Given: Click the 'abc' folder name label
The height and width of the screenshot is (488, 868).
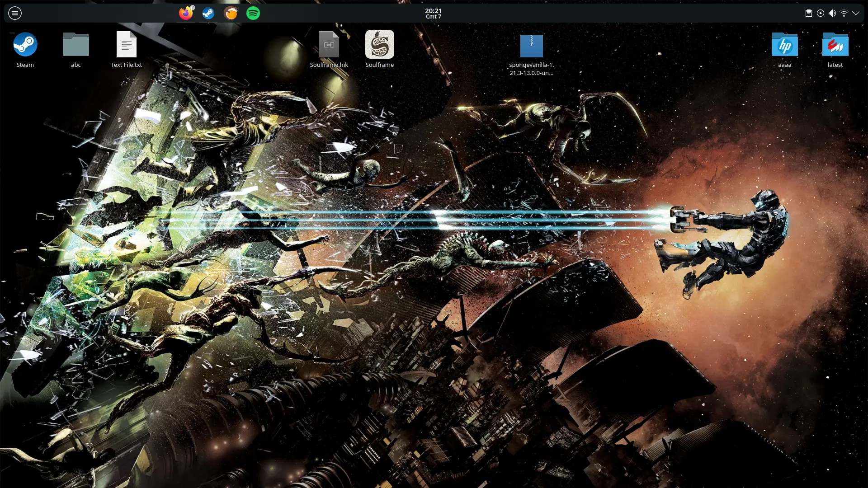Looking at the screenshot, I should [76, 65].
